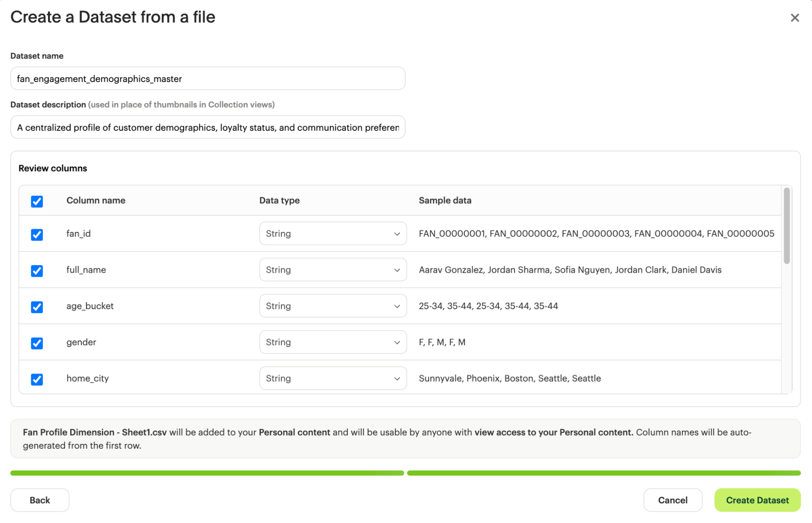Open the home_city data type dropdown
812x523 pixels.
[x=332, y=378]
